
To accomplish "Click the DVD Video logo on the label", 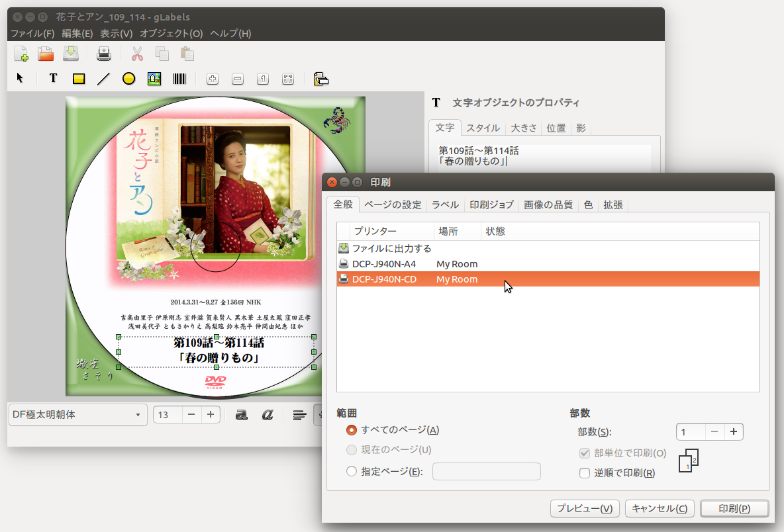I will point(215,382).
